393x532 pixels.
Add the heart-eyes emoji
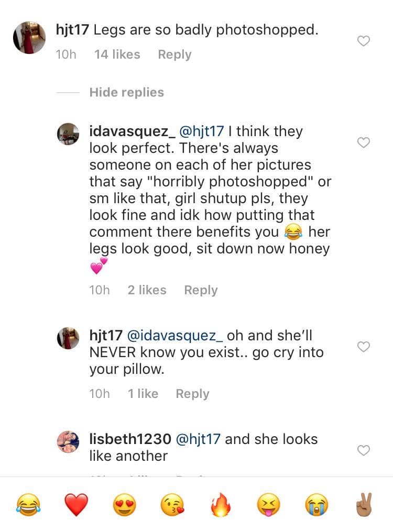[x=125, y=505]
